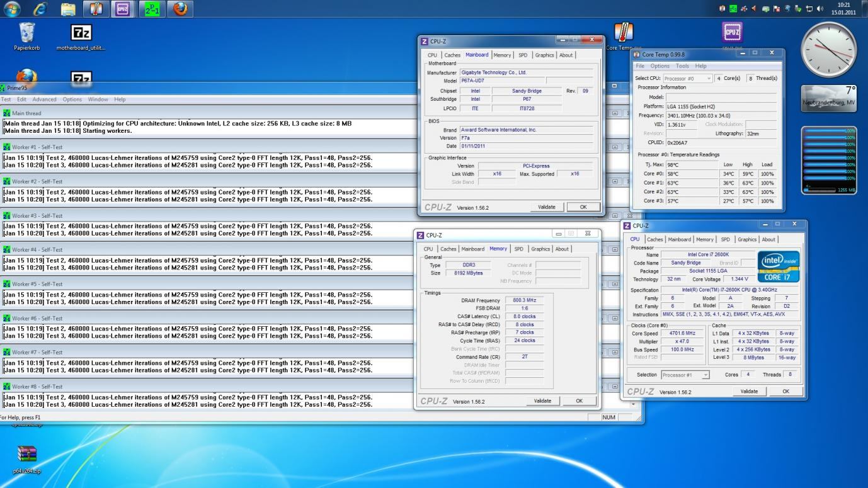
Task: Open the Select CPU Processor #0 dropdown
Action: coord(687,78)
